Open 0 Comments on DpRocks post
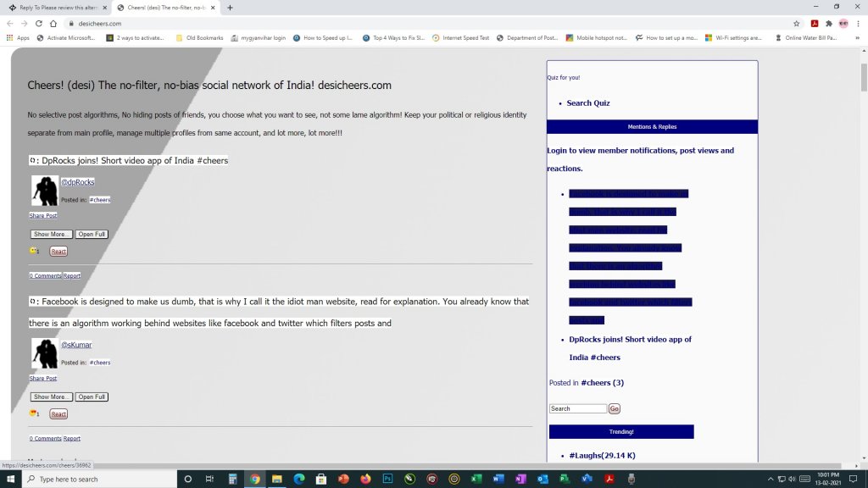Screen dimensions: 868x488 point(46,275)
